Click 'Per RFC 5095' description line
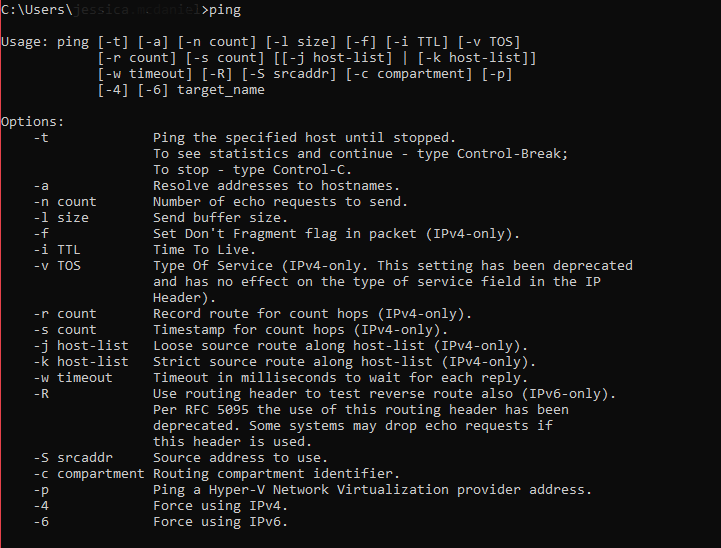The image size is (721, 548). [x=360, y=410]
